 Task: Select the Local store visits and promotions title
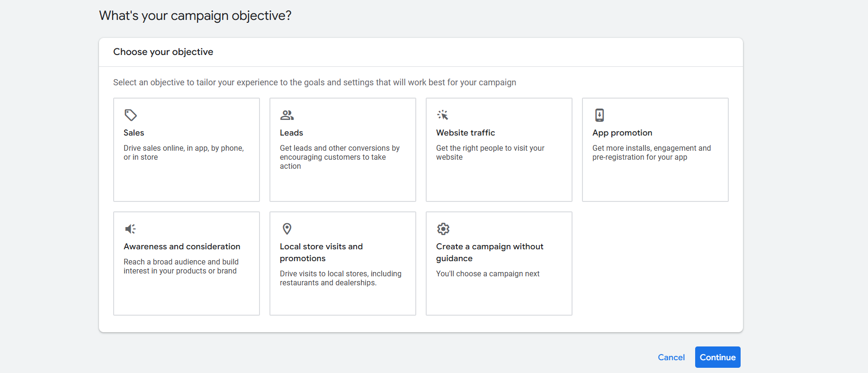tap(321, 252)
